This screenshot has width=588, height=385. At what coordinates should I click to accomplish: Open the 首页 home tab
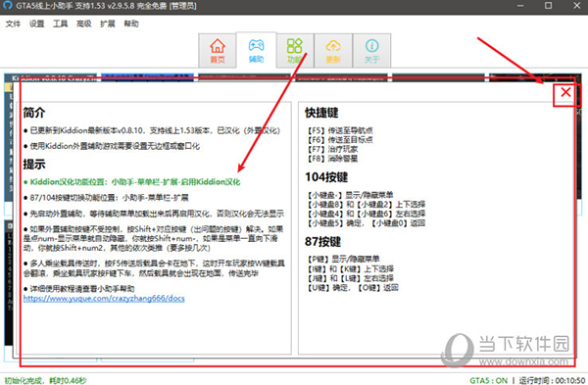click(218, 50)
